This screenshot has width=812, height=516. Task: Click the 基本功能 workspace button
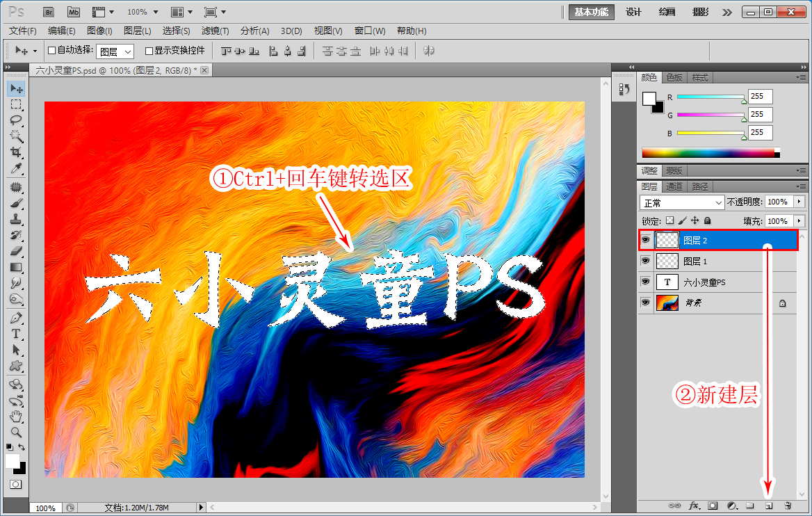(x=592, y=12)
